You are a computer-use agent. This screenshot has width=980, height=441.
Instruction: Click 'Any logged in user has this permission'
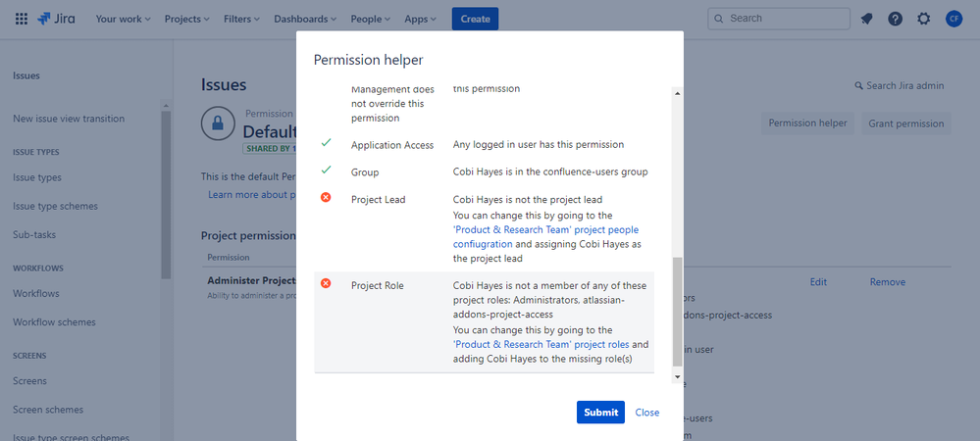pyautogui.click(x=539, y=144)
